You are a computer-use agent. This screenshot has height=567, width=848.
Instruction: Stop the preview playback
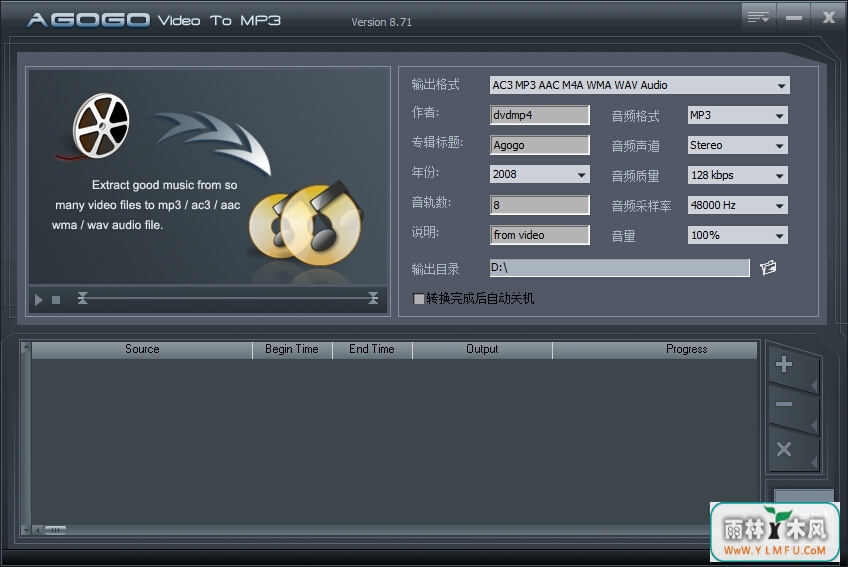tap(56, 300)
